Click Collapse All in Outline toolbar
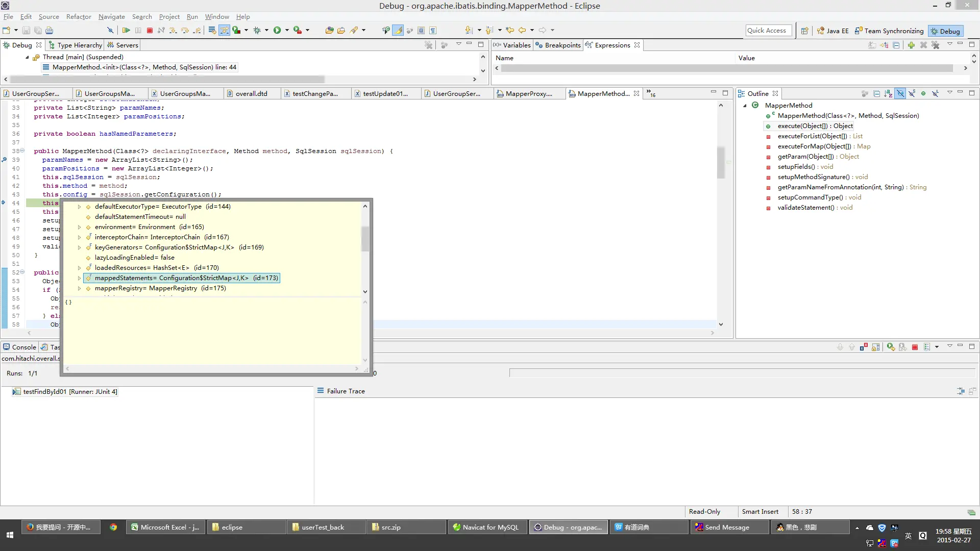This screenshot has height=551, width=980. coord(876,94)
